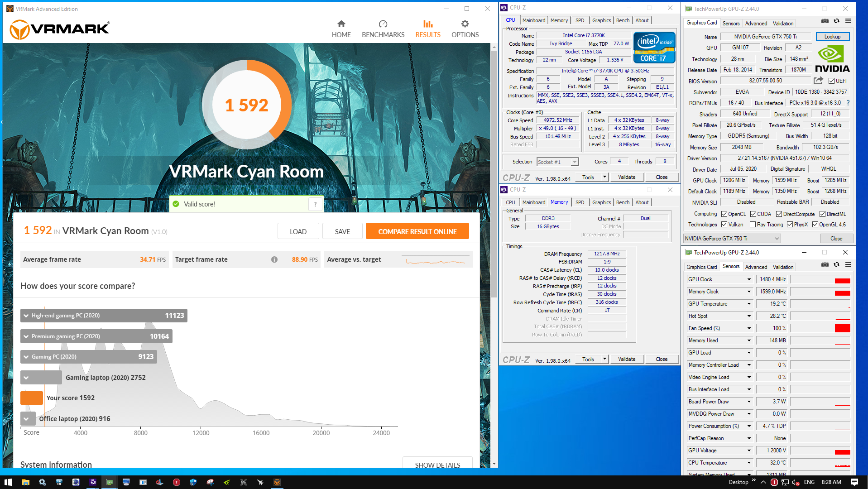Toggle the PhysX checkbox
The height and width of the screenshot is (489, 868).
pyautogui.click(x=790, y=225)
